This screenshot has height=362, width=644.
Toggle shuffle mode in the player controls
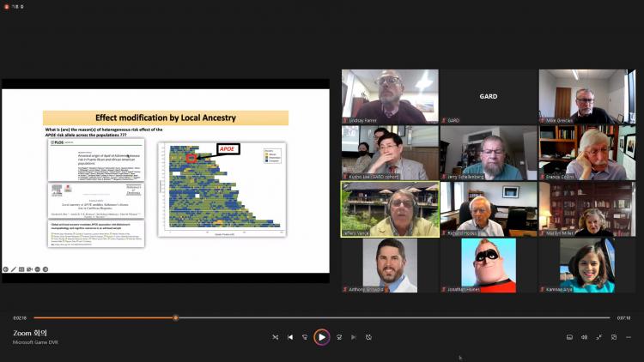tap(275, 337)
